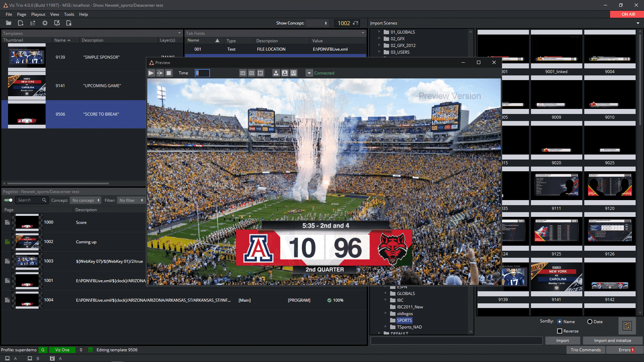Image resolution: width=644 pixels, height=362 pixels.
Task: Click the refresh scenes icon by SortBy
Action: coord(627,326)
